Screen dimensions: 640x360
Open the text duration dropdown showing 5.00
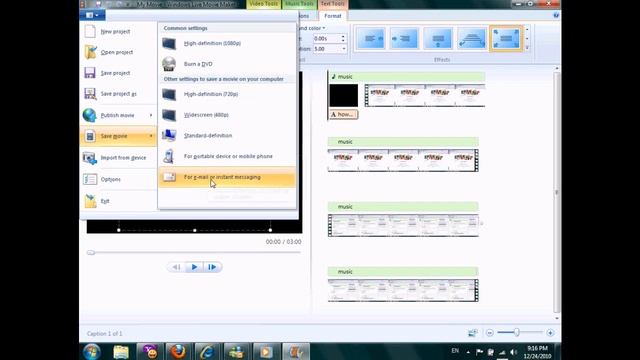[x=344, y=49]
